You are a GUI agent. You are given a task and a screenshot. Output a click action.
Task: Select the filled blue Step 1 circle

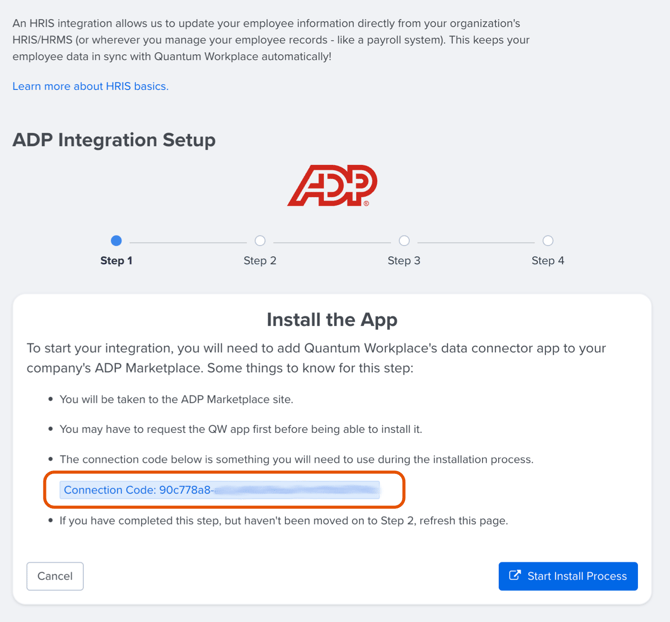116,241
